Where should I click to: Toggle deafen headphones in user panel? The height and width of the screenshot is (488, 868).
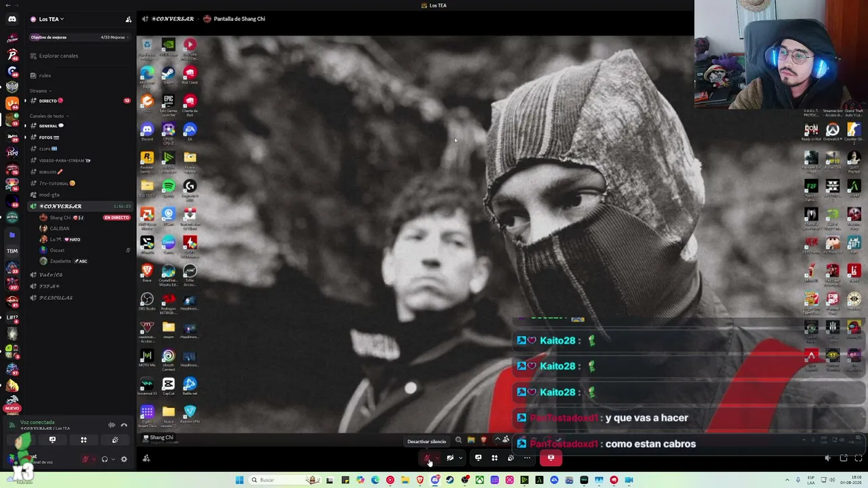click(x=104, y=459)
